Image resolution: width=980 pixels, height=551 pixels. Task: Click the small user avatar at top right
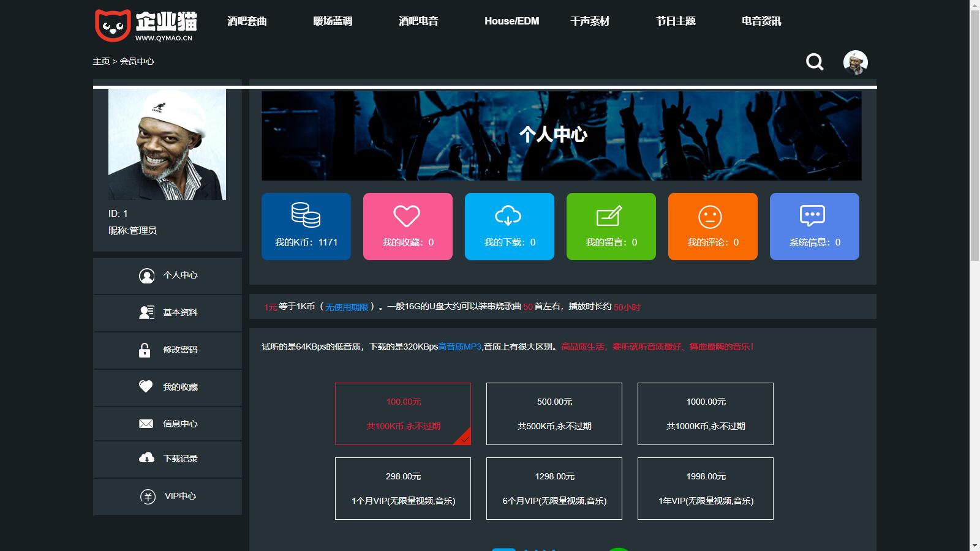point(855,62)
